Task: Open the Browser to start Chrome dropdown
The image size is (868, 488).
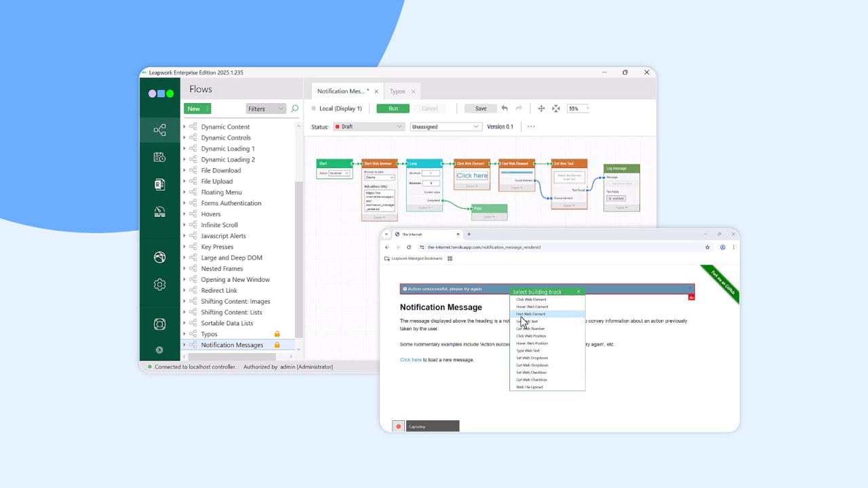Action: [x=380, y=178]
